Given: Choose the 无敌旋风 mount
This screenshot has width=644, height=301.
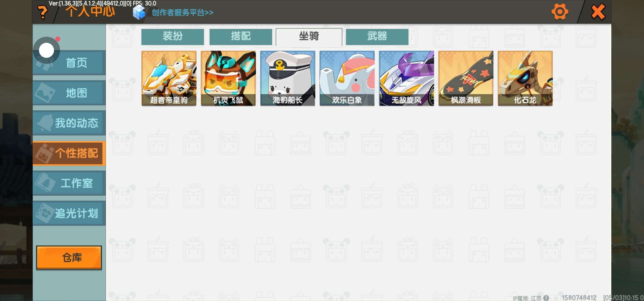Looking at the screenshot, I should [x=406, y=78].
